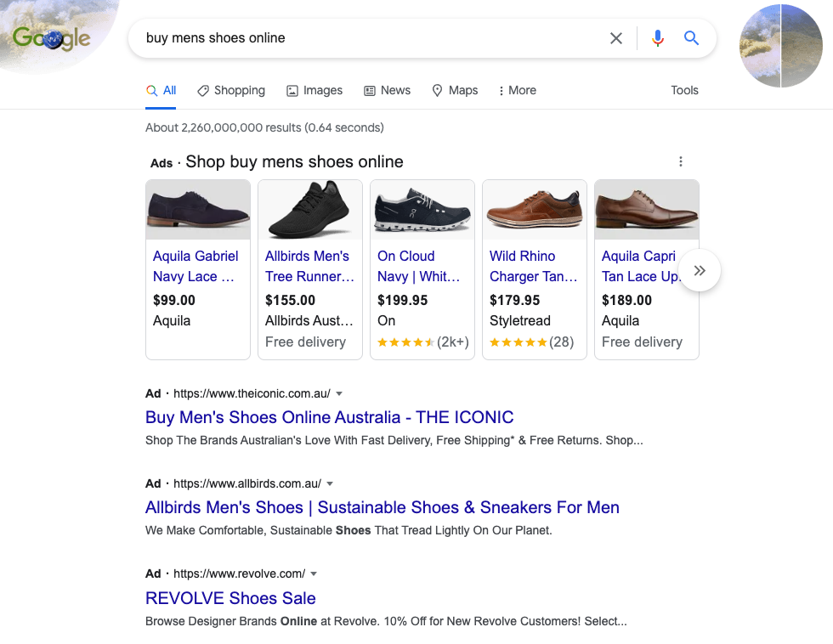Click the Allbirds ad description text
Image resolution: width=833 pixels, height=644 pixels.
[348, 531]
